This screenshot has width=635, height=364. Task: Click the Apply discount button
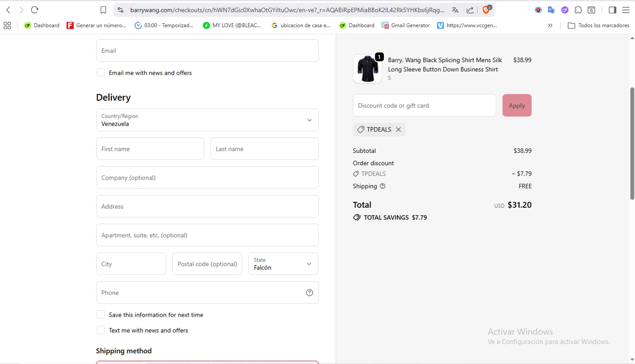(517, 105)
